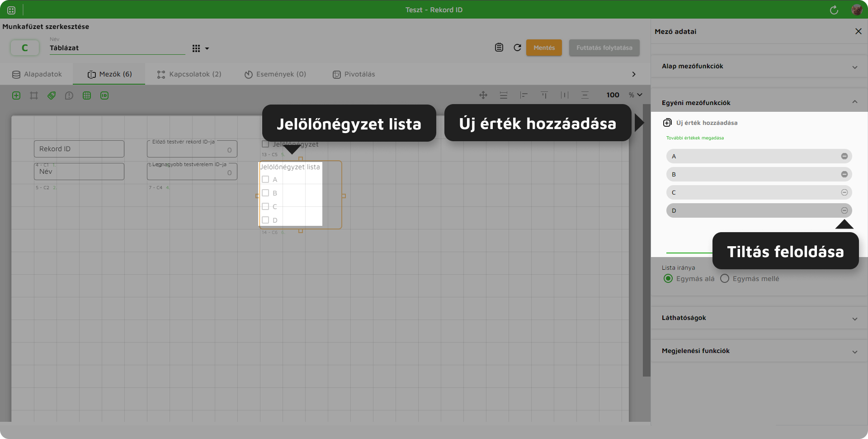Click the zoom value 100 field
The width and height of the screenshot is (868, 439).
[x=613, y=95]
